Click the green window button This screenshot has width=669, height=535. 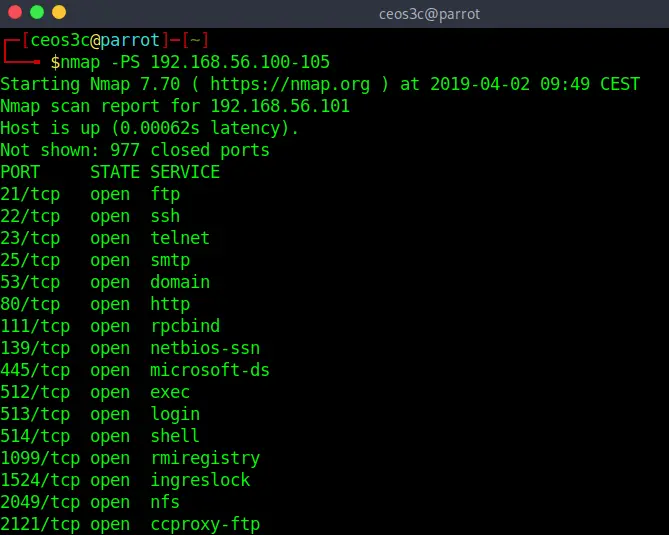coord(37,12)
